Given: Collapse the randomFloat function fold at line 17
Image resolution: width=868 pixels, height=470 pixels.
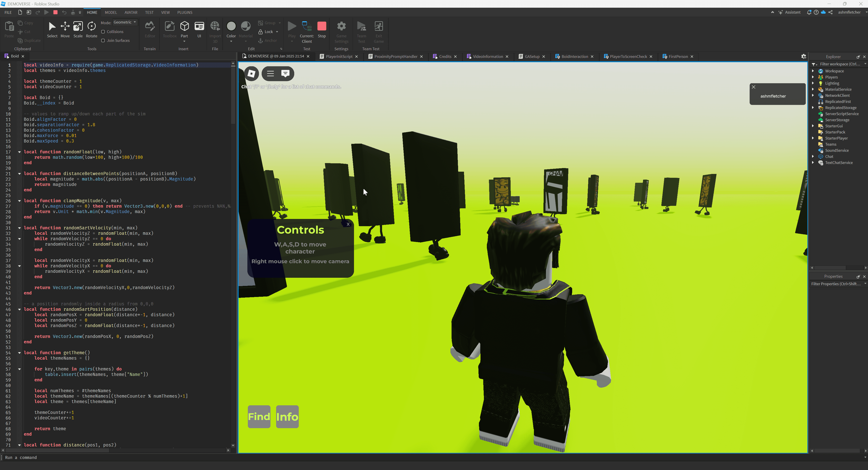Looking at the screenshot, I should click(x=19, y=152).
